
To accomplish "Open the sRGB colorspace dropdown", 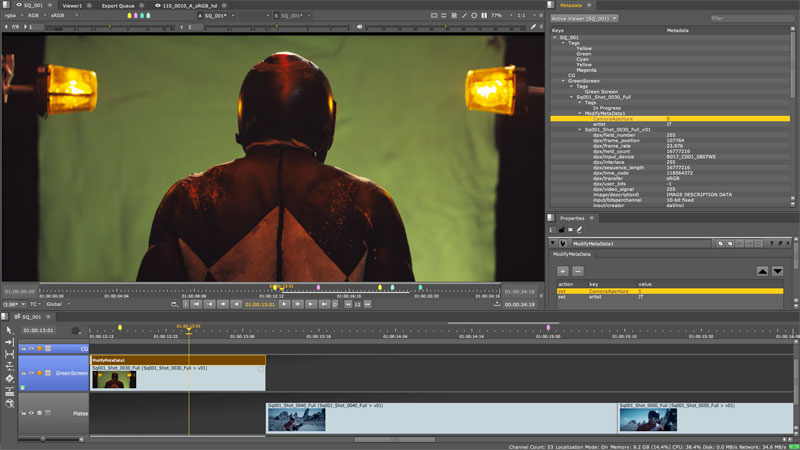I will pyautogui.click(x=64, y=16).
